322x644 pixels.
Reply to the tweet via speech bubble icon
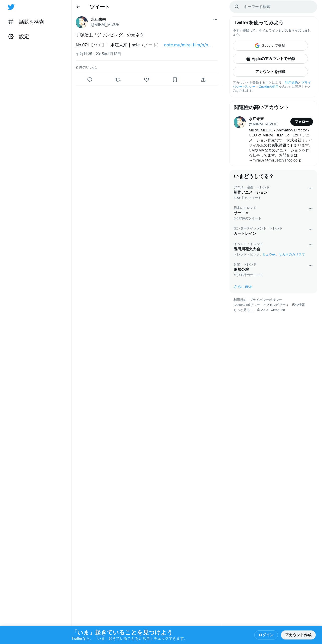[90, 80]
